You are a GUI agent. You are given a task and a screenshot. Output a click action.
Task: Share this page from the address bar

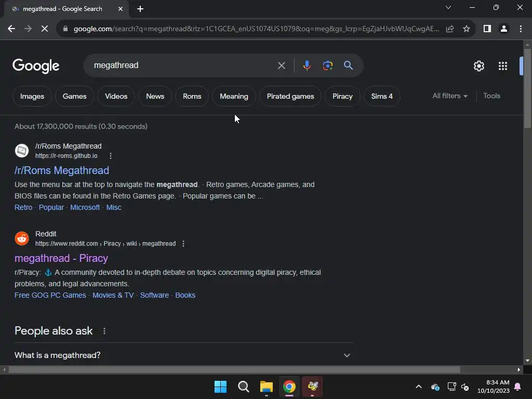coord(450,29)
